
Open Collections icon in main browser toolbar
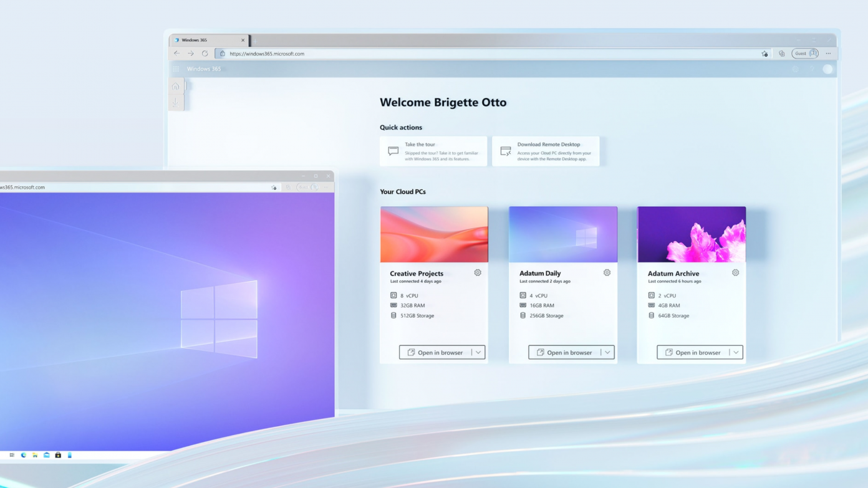click(782, 54)
